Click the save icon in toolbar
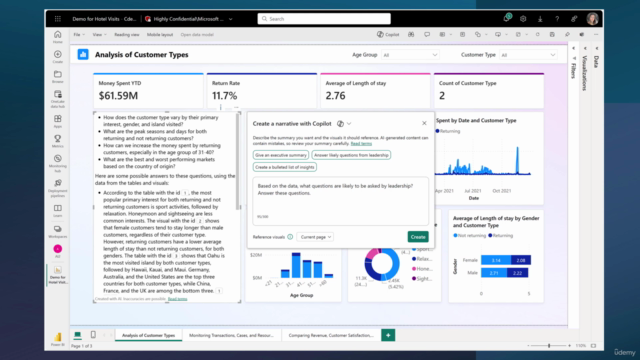 [x=552, y=35]
